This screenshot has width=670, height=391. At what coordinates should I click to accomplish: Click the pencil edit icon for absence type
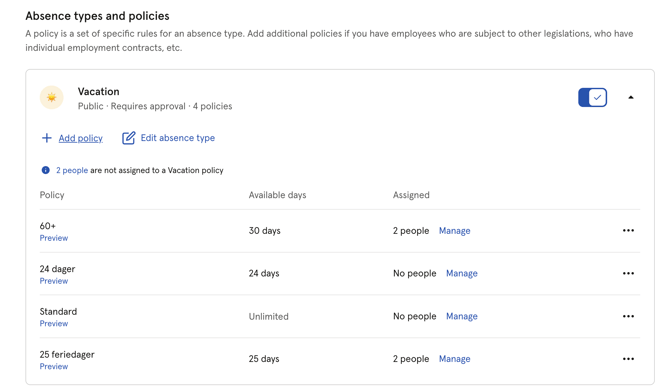(129, 138)
